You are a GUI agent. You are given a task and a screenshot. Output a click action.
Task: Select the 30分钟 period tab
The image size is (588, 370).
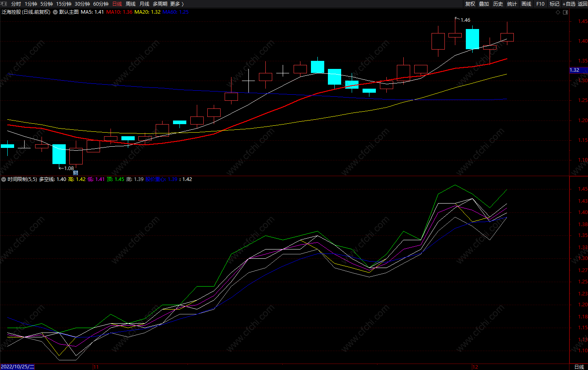[x=82, y=4]
